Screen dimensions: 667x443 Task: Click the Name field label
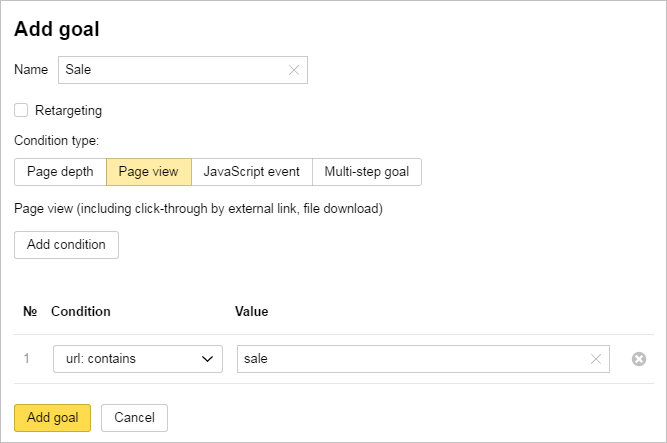(31, 70)
